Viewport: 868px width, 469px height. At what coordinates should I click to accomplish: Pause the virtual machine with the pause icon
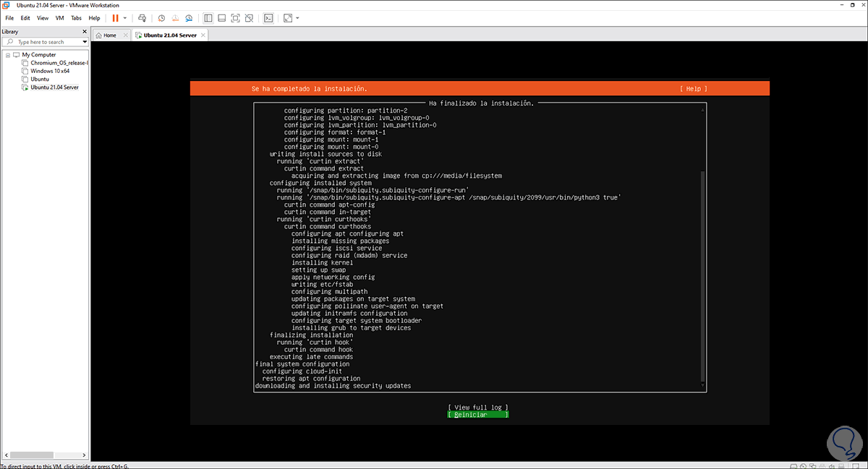click(115, 17)
